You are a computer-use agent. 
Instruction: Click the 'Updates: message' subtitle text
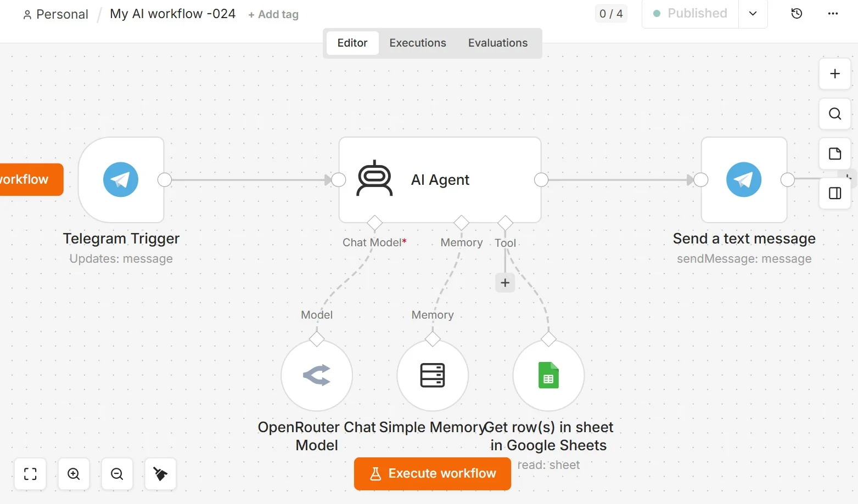point(121,259)
